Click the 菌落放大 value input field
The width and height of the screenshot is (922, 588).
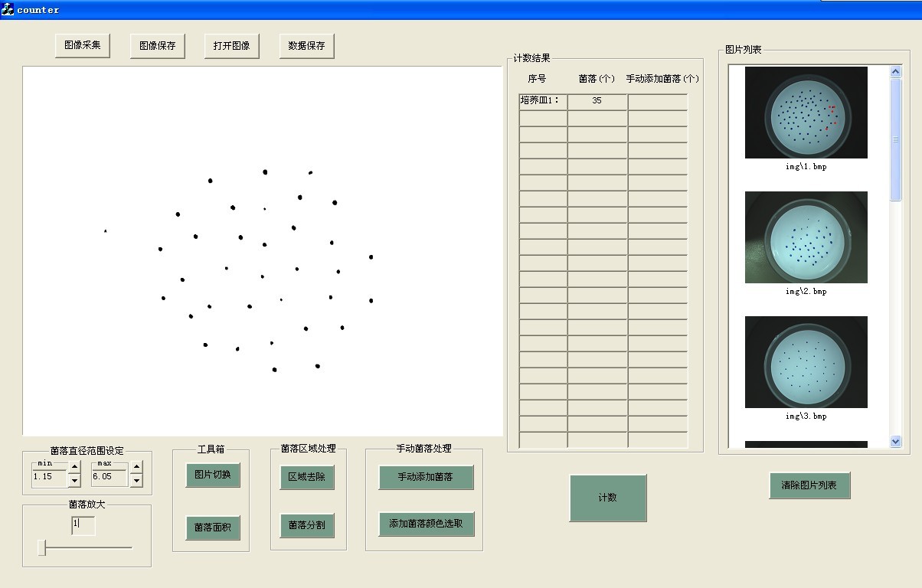pyautogui.click(x=83, y=525)
